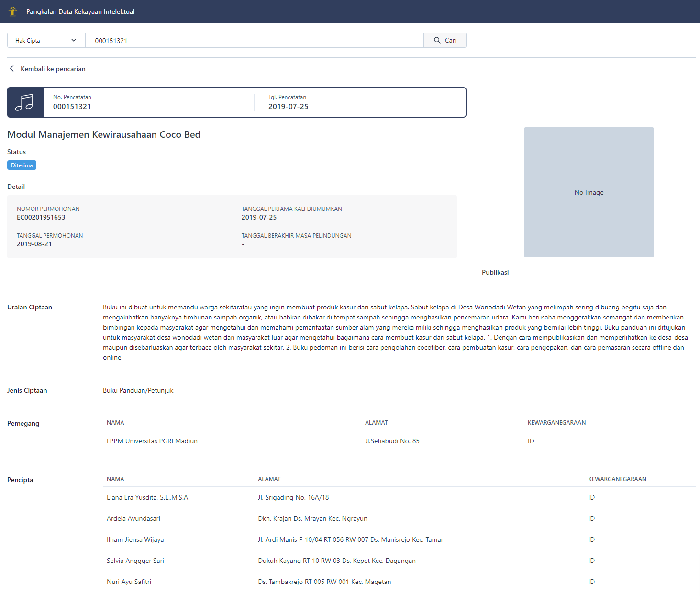Viewport: 700px width, 605px height.
Task: Click application number EC00201951653
Action: click(x=41, y=217)
